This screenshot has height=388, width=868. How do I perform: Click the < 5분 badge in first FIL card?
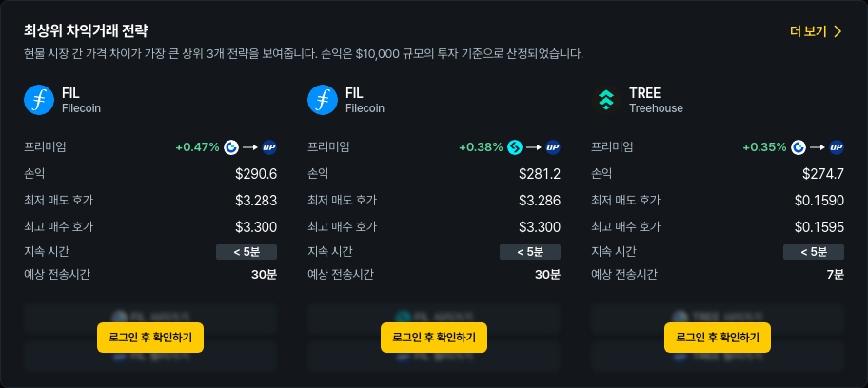pos(247,252)
